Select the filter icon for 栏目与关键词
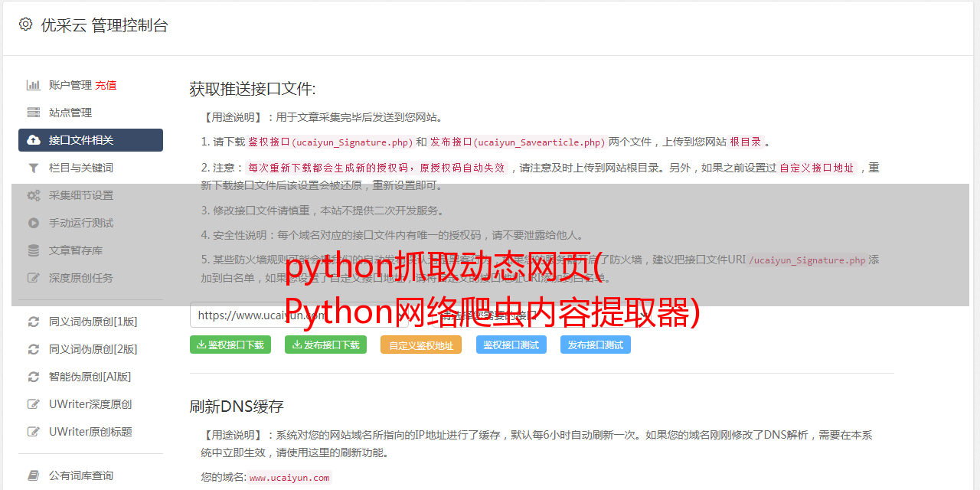The image size is (980, 490). 34,168
